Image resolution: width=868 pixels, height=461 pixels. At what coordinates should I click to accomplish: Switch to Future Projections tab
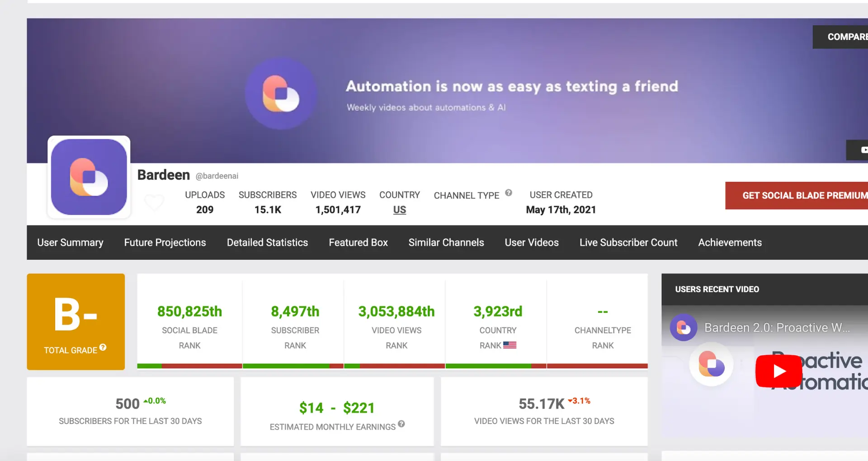(165, 243)
